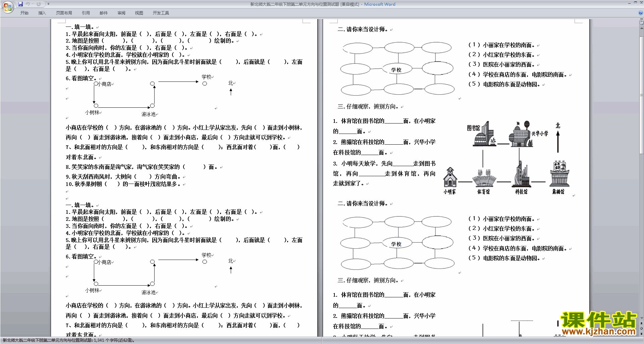
Task: Click the Undo arrow icon
Action: (x=28, y=4)
